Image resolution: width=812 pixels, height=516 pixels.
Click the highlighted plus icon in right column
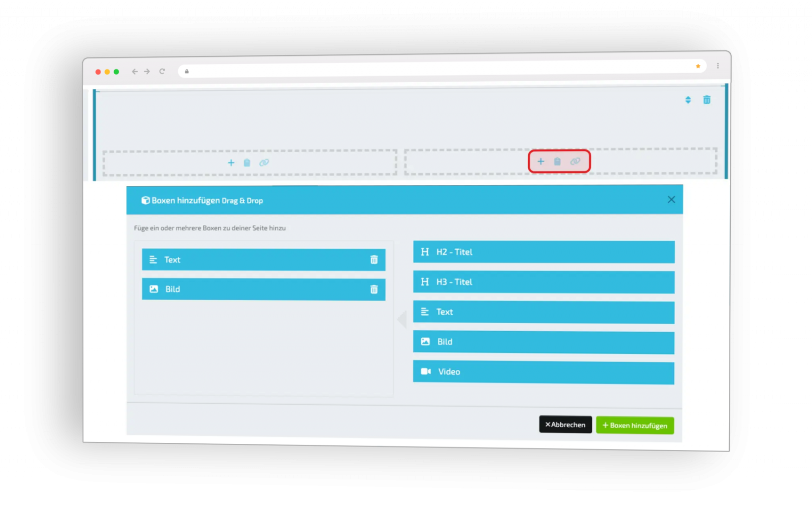pos(541,162)
